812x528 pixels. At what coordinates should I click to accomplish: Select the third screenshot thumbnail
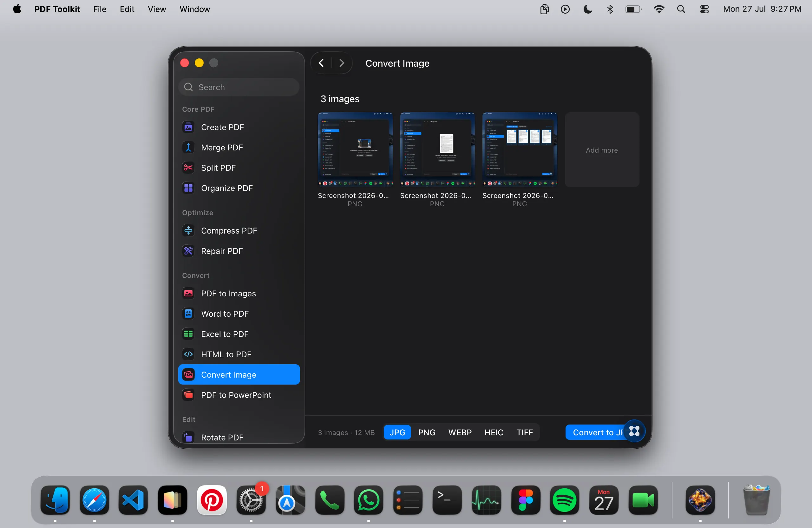(x=519, y=150)
